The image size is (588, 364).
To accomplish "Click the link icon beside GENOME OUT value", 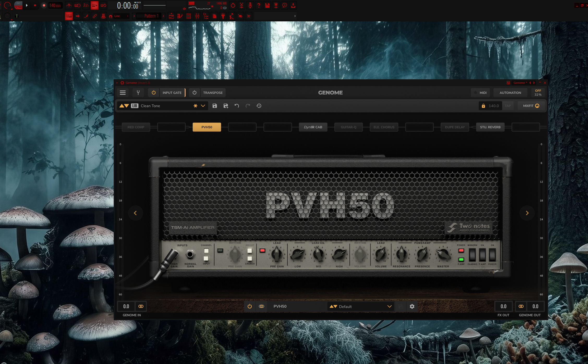I will (x=521, y=306).
